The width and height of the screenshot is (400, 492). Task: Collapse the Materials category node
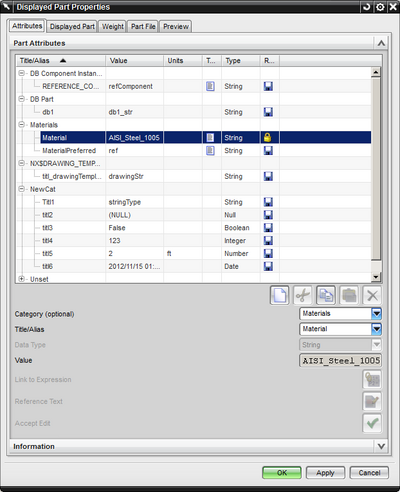pyautogui.click(x=22, y=124)
